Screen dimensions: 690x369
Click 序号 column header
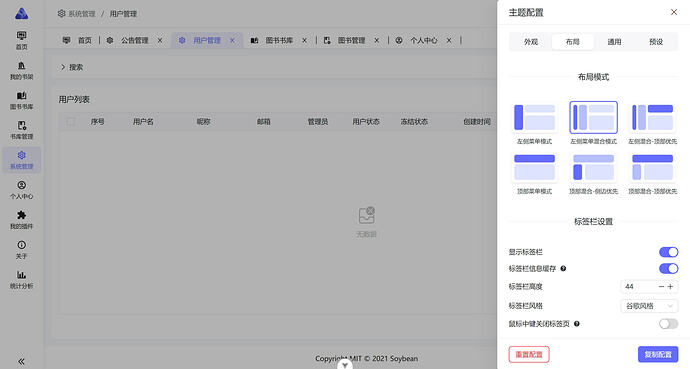tap(98, 121)
